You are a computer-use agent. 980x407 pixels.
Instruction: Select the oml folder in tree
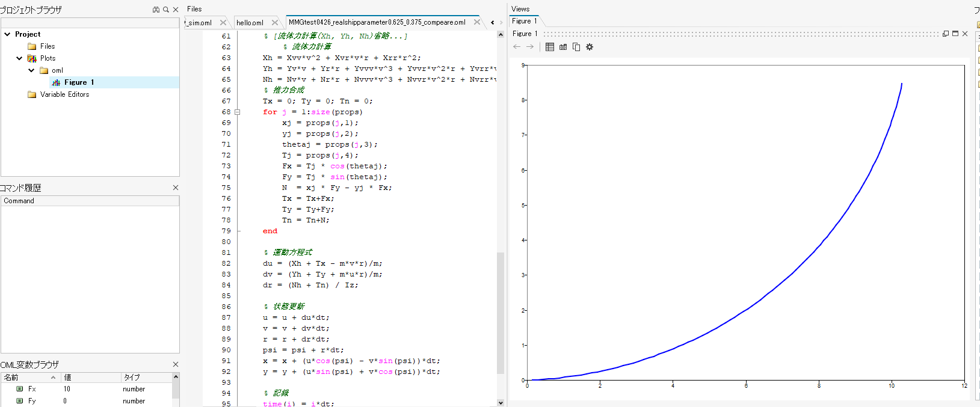tap(51, 70)
